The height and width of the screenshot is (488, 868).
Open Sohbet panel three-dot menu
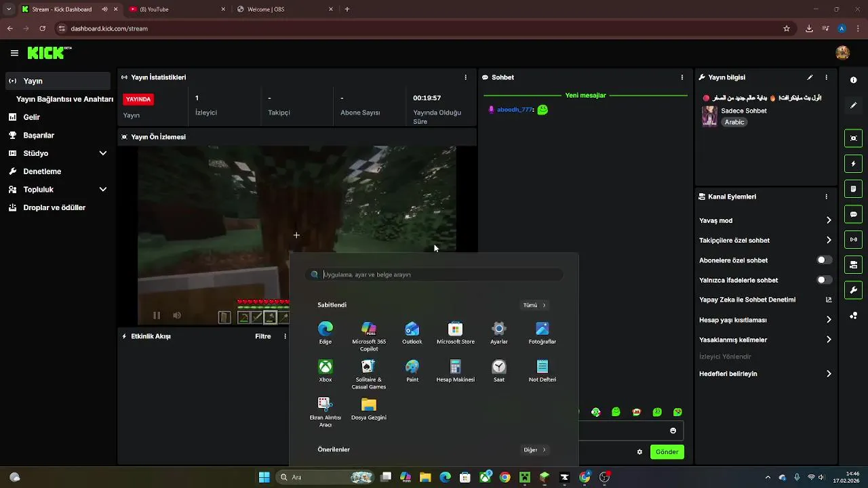coord(682,77)
